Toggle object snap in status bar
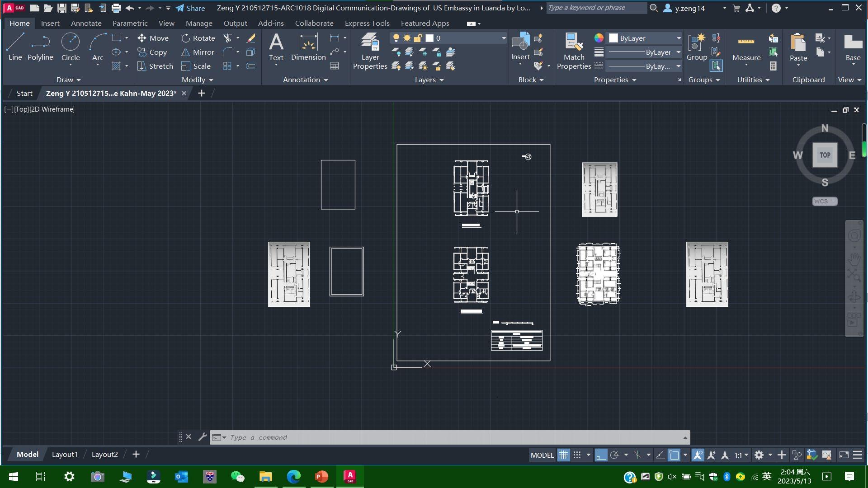This screenshot has height=488, width=868. 674,455
